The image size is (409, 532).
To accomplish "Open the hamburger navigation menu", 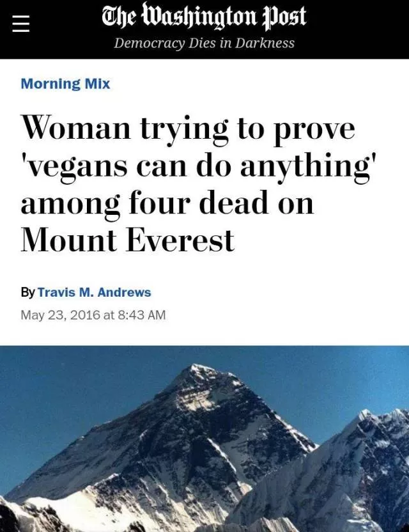I will tap(21, 25).
